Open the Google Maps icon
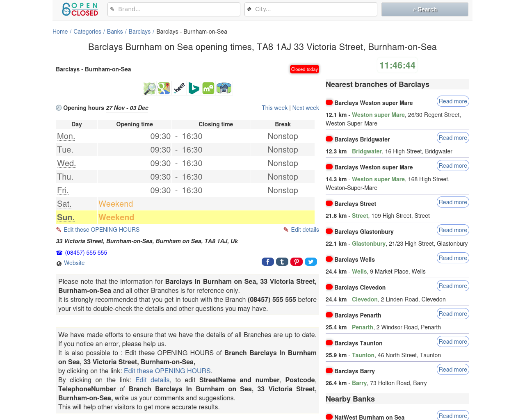Image resolution: width=525 pixels, height=420 pixels. (164, 88)
